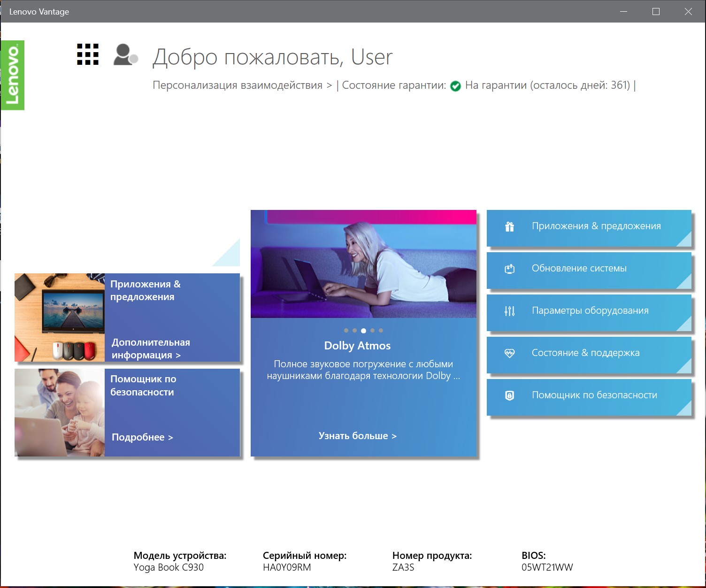Click the user profile avatar icon
The image size is (706, 588).
pos(126,54)
